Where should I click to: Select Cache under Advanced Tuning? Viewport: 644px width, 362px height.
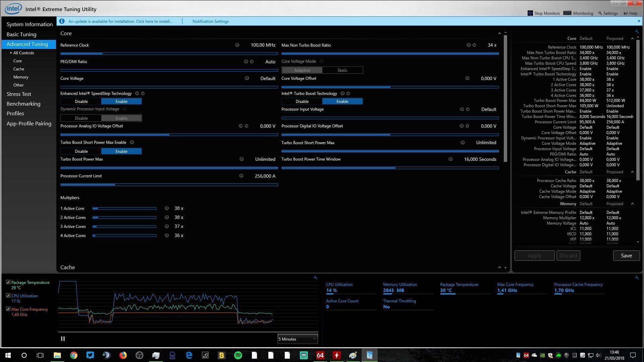click(x=19, y=69)
